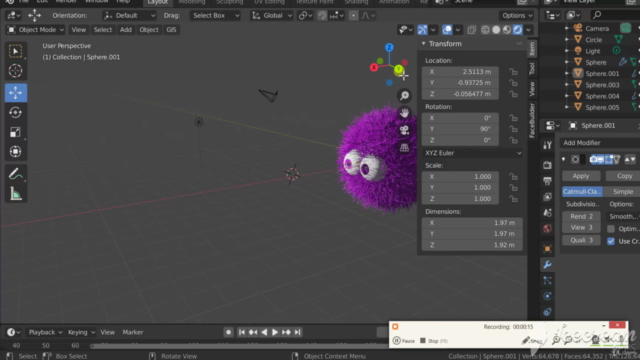Open the Particles properties tab
640x360 pixels.
547,280
